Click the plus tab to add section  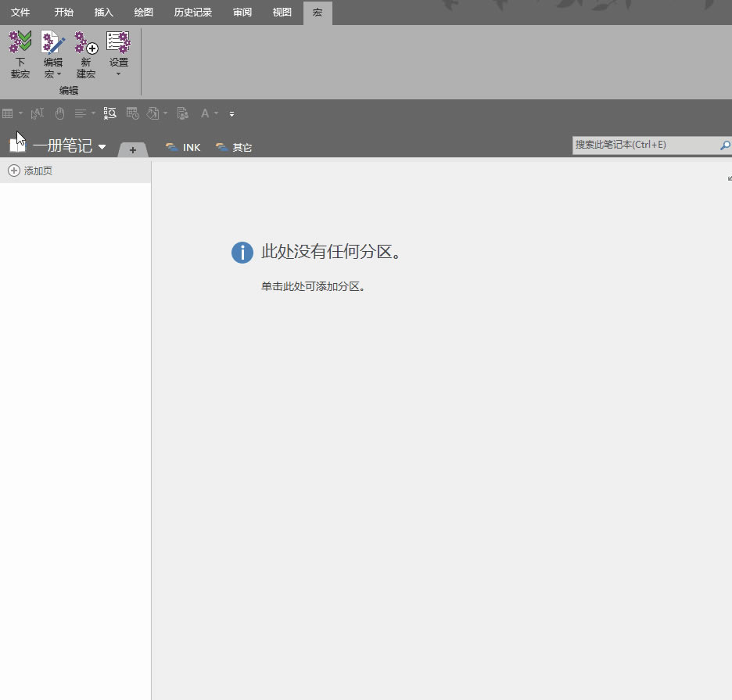133,150
